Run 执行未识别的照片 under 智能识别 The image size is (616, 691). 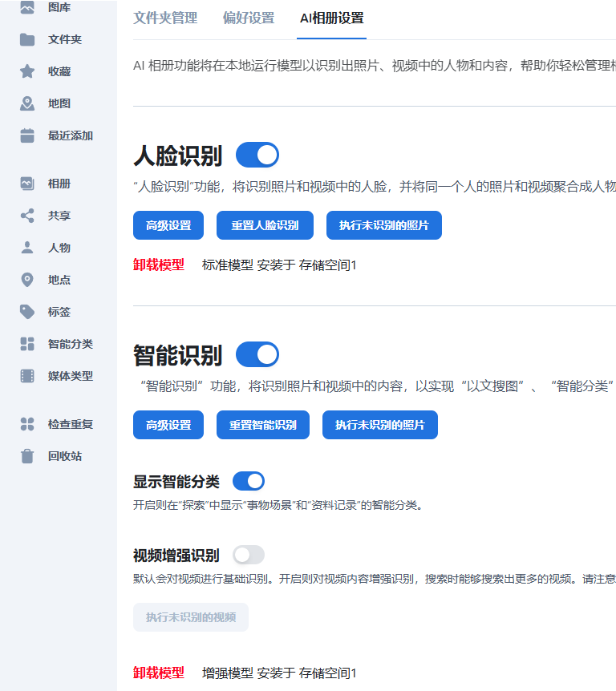tap(380, 425)
